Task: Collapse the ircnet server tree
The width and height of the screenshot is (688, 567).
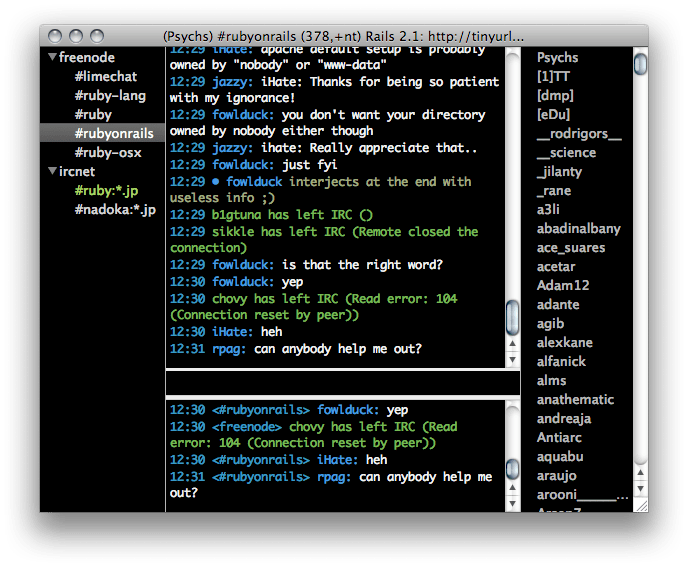Action: (53, 171)
